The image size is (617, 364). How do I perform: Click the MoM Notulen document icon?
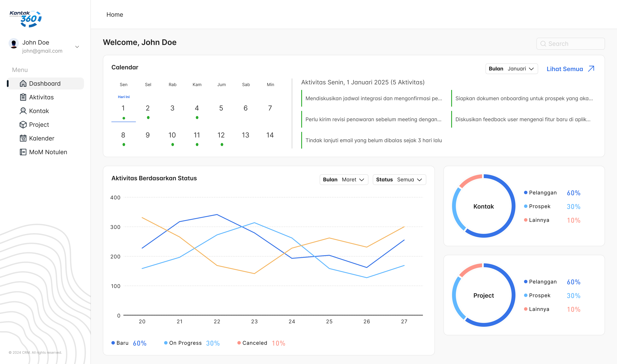[x=23, y=152]
